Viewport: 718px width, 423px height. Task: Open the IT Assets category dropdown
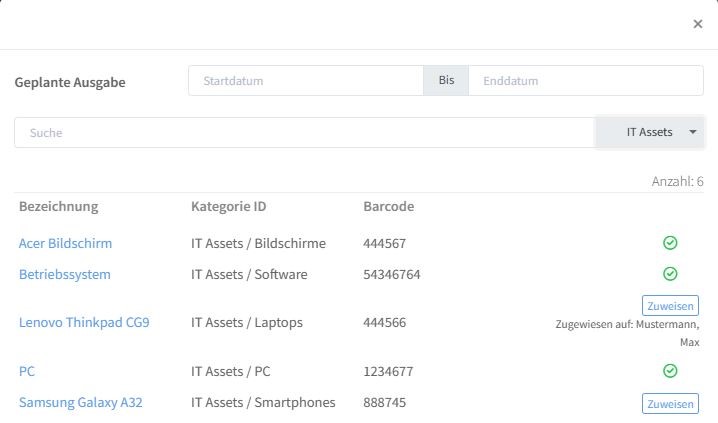point(649,132)
